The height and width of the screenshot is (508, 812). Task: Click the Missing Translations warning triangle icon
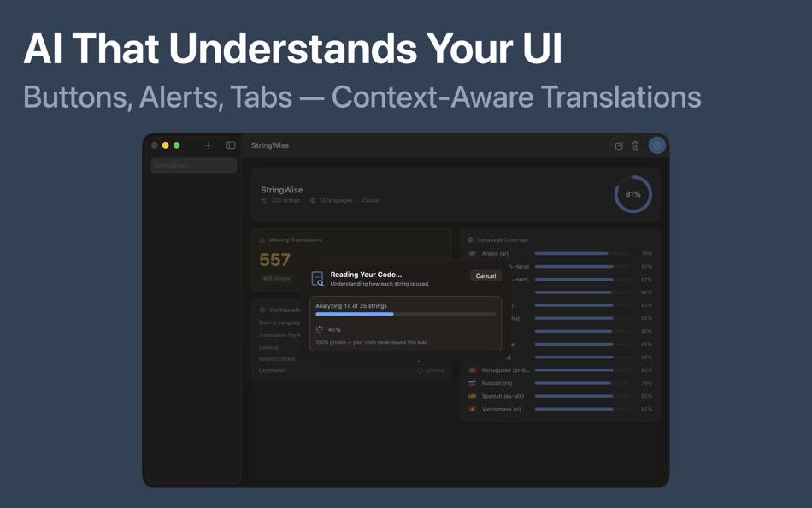(262, 240)
